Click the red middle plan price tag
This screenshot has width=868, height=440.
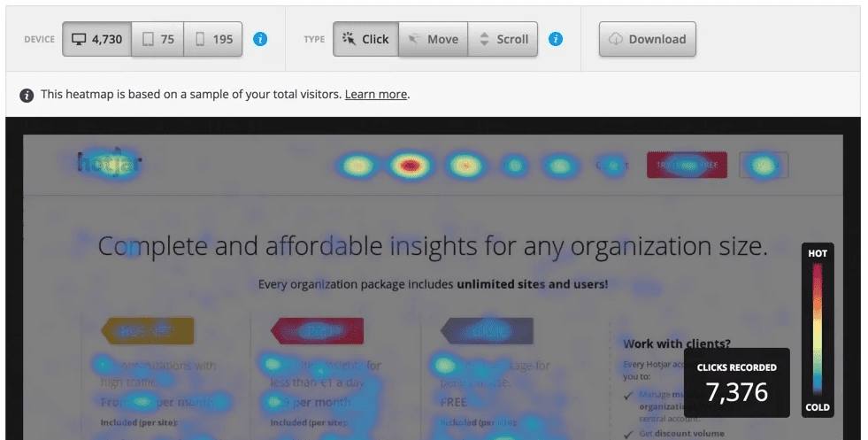317,331
